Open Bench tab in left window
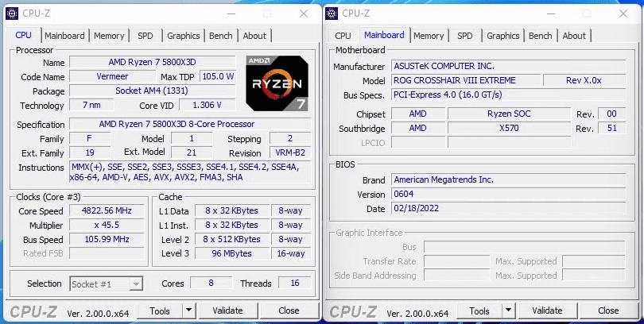The height and width of the screenshot is (324, 644). coord(220,36)
